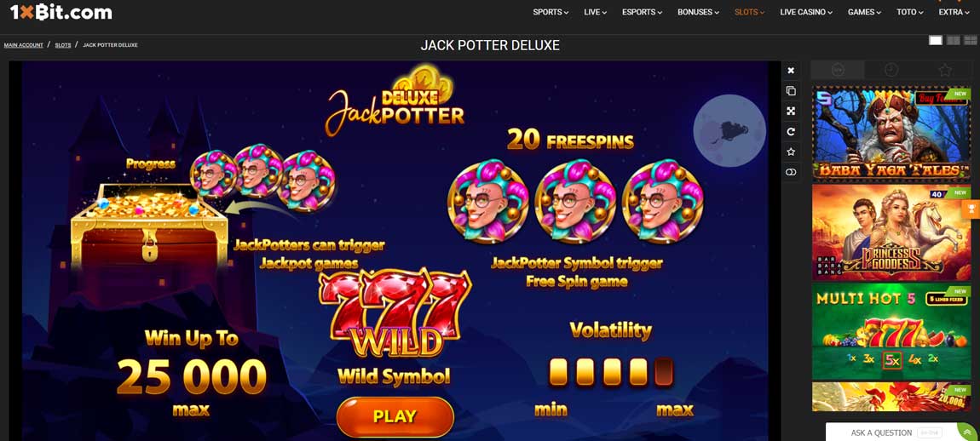The width and height of the screenshot is (980, 441).
Task: Open the recently played games tab icon
Action: pos(891,70)
